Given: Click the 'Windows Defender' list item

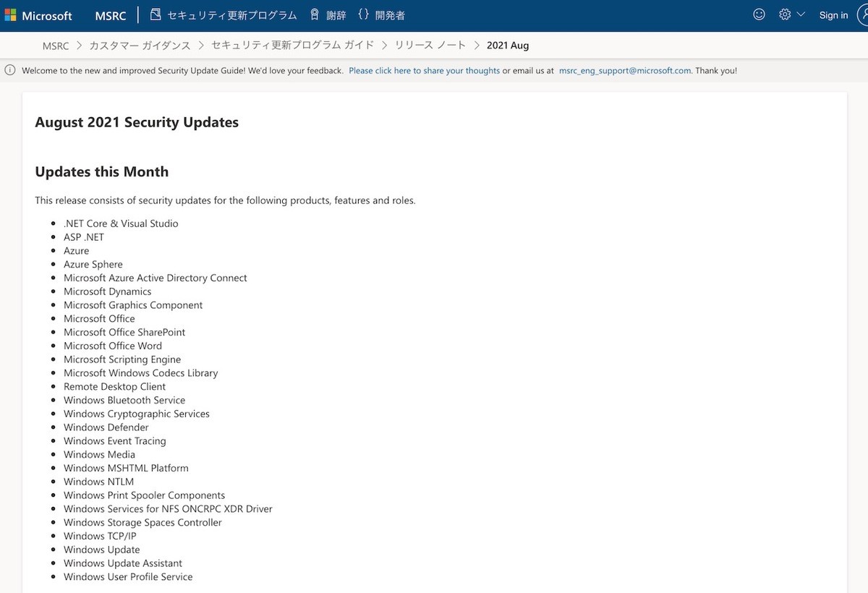Looking at the screenshot, I should [106, 427].
